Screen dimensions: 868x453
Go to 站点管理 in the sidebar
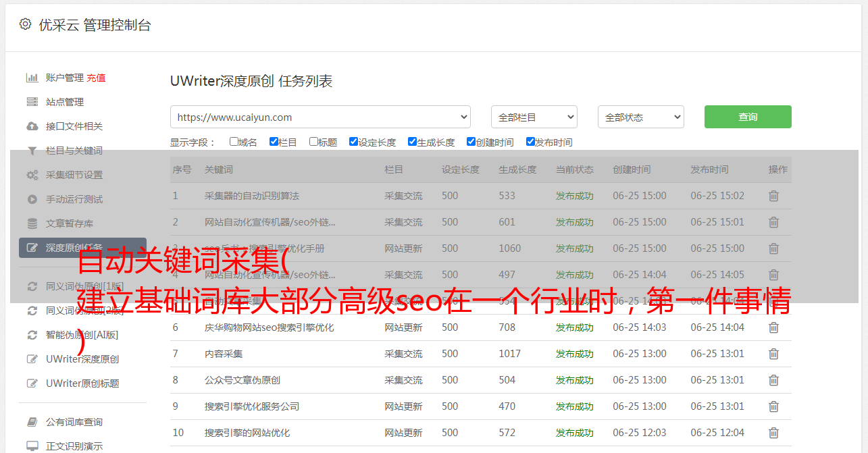(x=65, y=102)
